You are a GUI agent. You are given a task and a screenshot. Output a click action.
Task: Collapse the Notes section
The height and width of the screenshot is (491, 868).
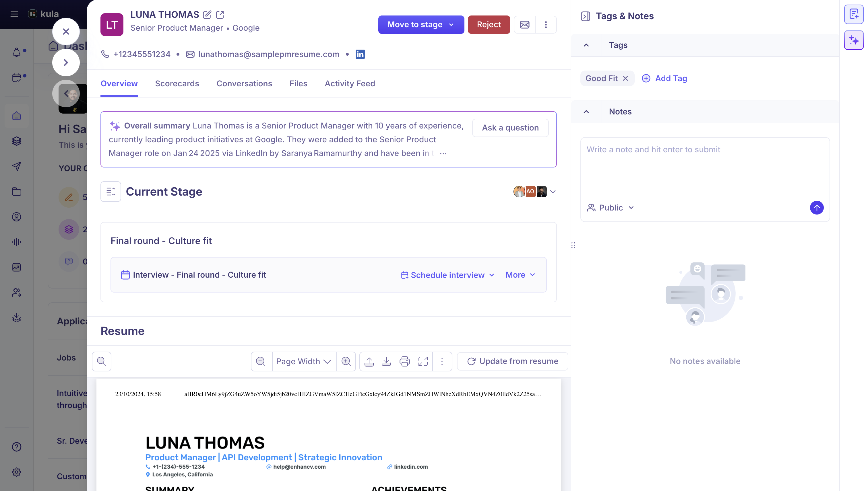586,112
